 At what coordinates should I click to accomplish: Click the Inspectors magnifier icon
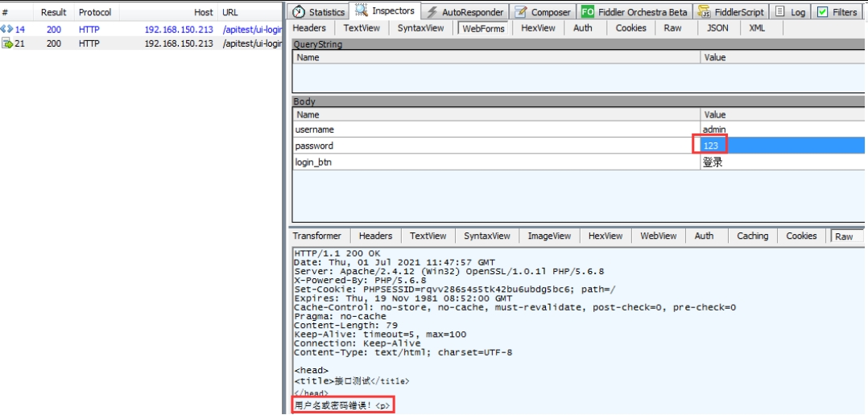(x=362, y=10)
